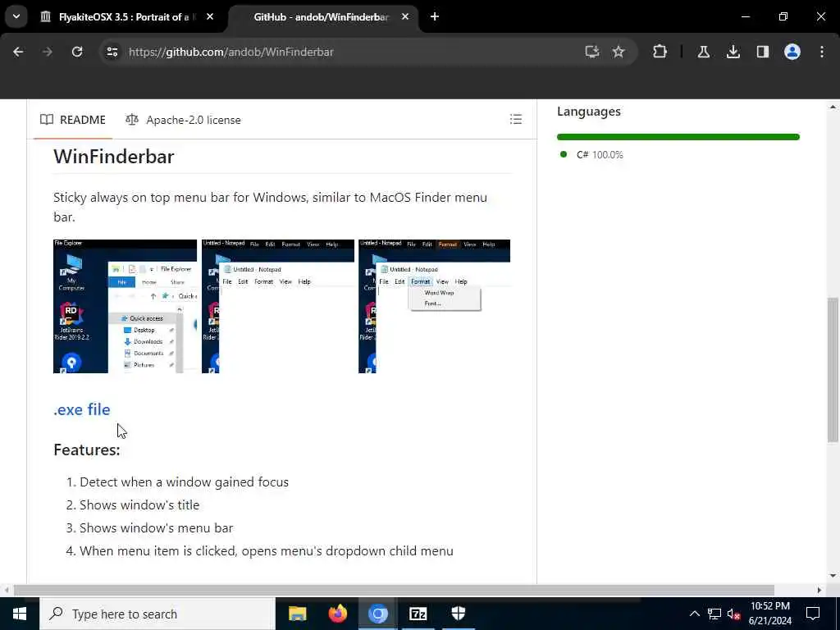
Task: View site information icon in address bar
Action: (112, 52)
